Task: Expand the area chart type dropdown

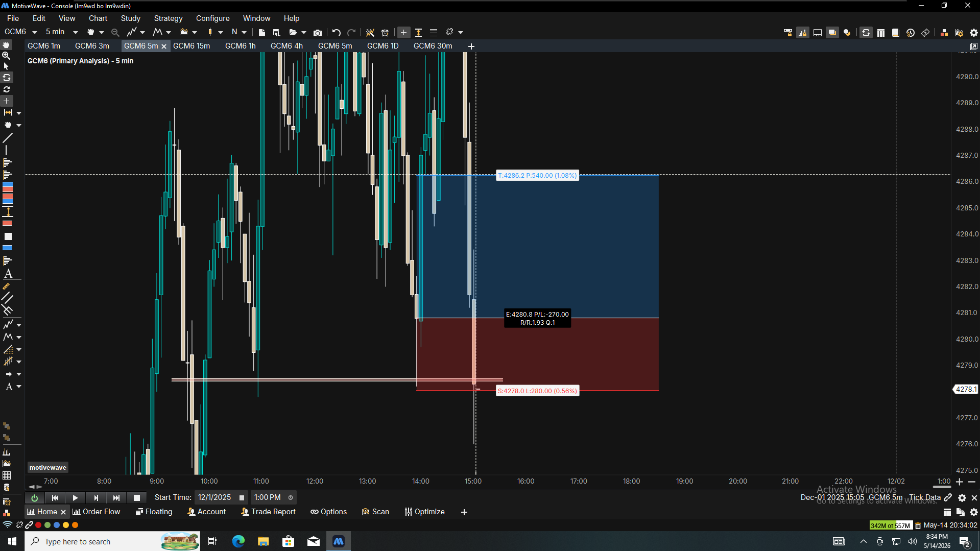Action: [195, 33]
